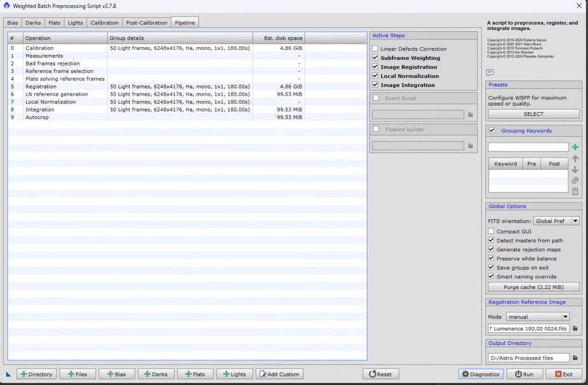
Task: Open grouping keyword settings gear icon
Action: (575, 180)
